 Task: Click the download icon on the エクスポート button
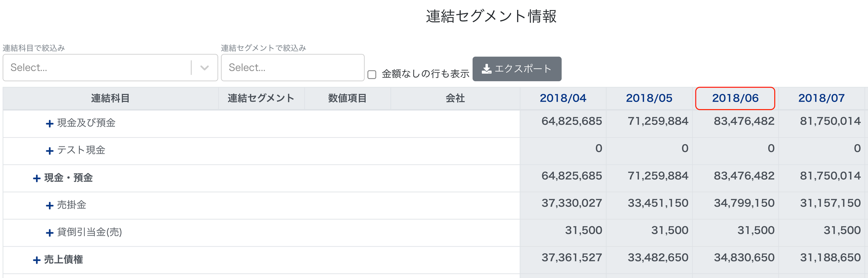coord(487,69)
